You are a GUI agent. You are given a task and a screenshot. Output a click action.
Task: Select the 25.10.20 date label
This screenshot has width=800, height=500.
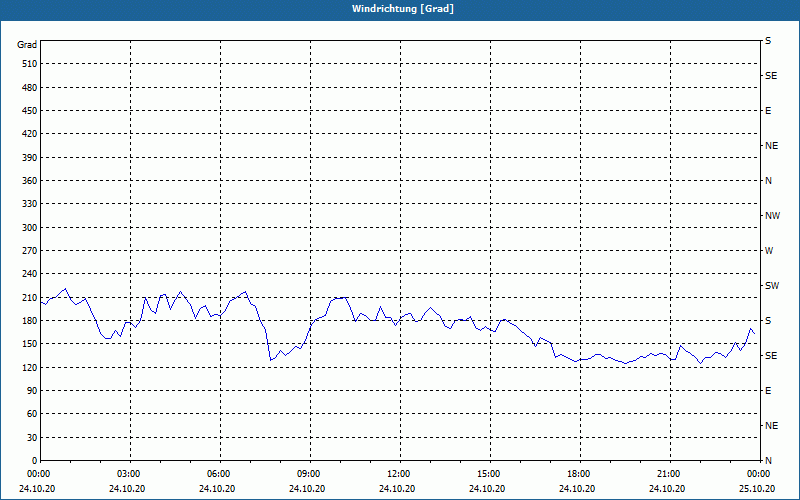pos(757,488)
